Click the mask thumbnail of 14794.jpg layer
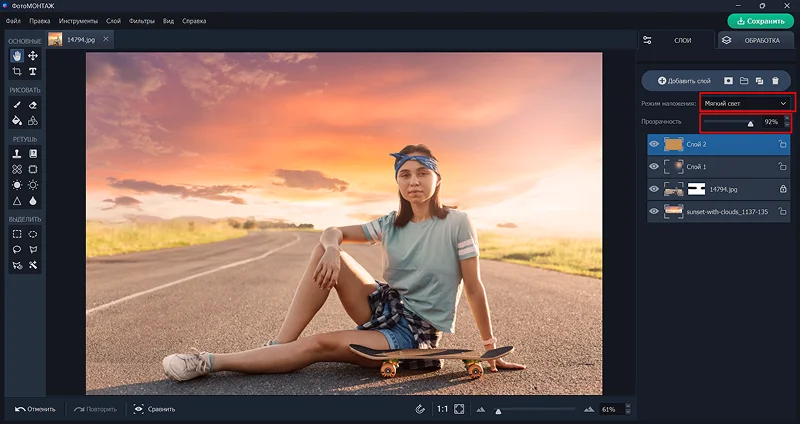Screen dimensions: 800x424 [696, 189]
